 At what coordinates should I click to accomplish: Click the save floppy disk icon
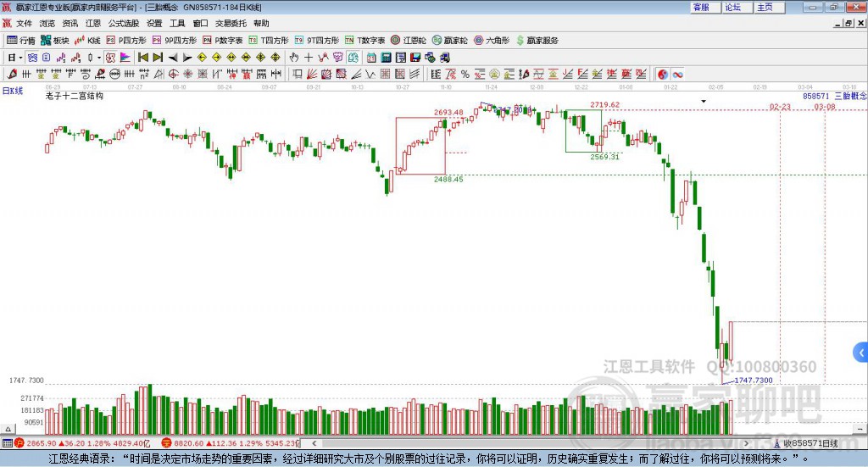click(415, 58)
